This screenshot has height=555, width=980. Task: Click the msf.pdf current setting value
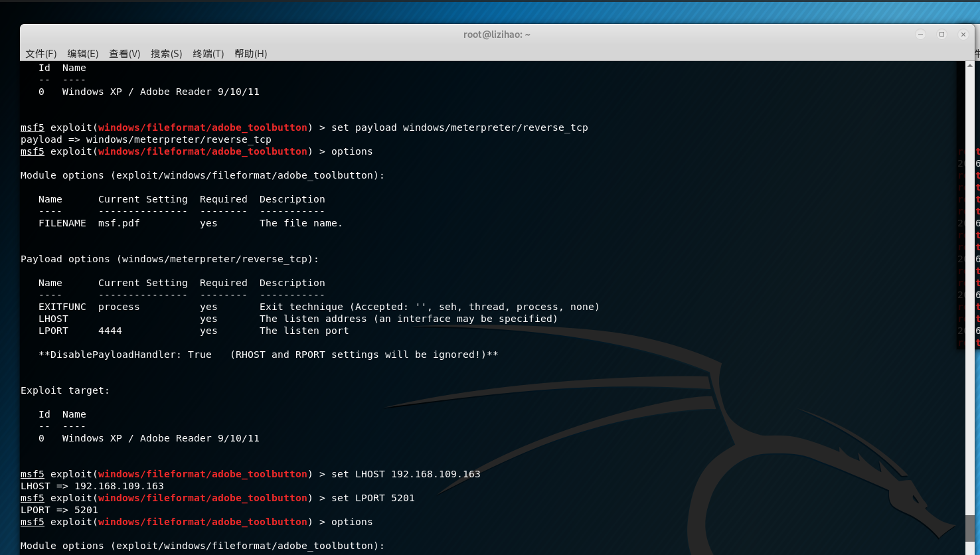point(119,223)
